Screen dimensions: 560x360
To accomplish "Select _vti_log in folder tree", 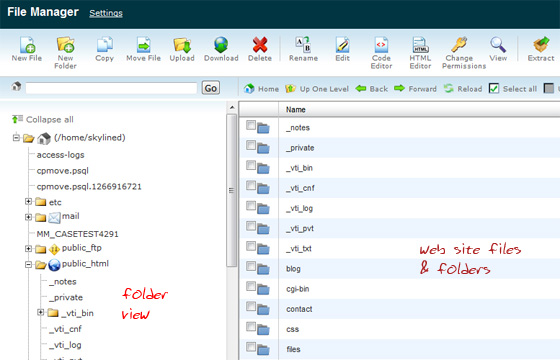I will point(65,345).
